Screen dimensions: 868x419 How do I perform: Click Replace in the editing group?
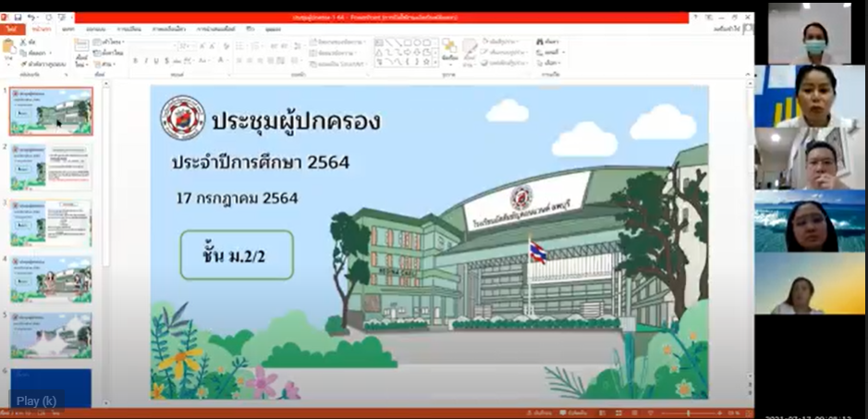click(x=551, y=52)
